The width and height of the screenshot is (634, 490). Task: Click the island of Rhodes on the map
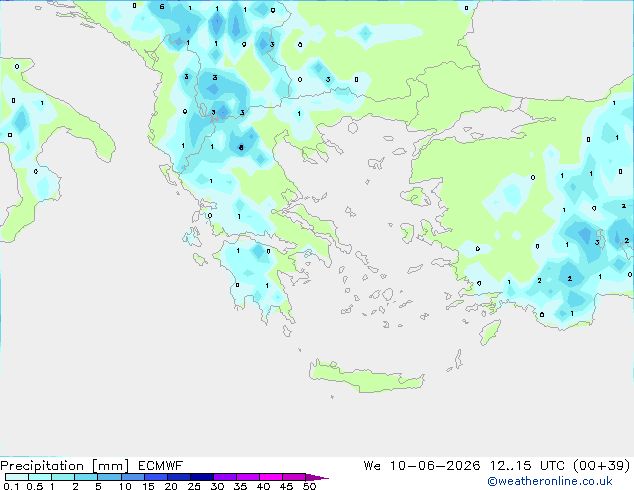pos(490,332)
